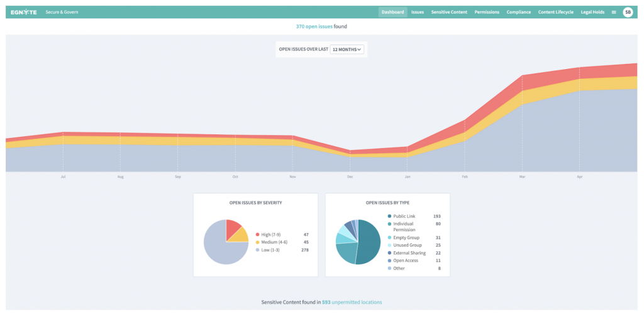Click the External Sharing legend dot
This screenshot has width=644, height=314.
click(x=389, y=253)
